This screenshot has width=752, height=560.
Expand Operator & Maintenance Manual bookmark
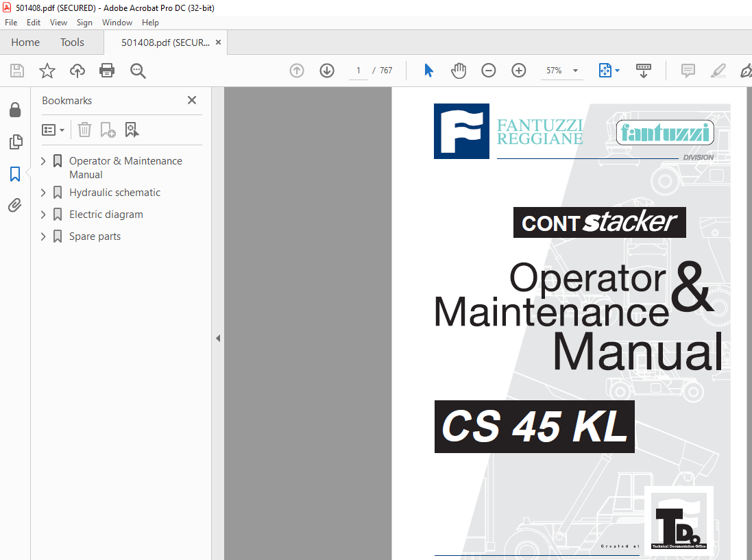(43, 161)
